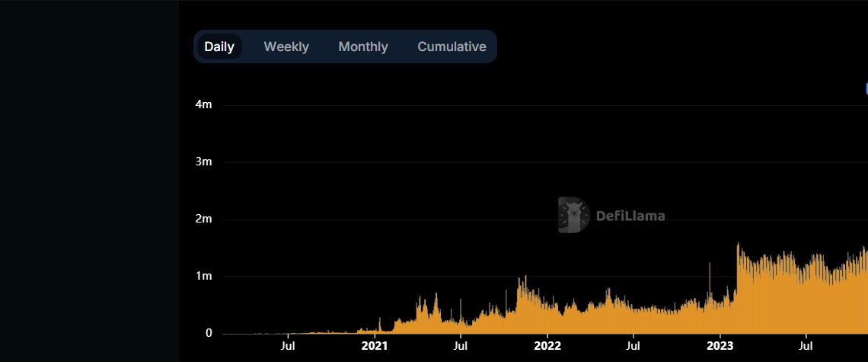
Task: Show the Cumulative chart view
Action: pos(452,46)
